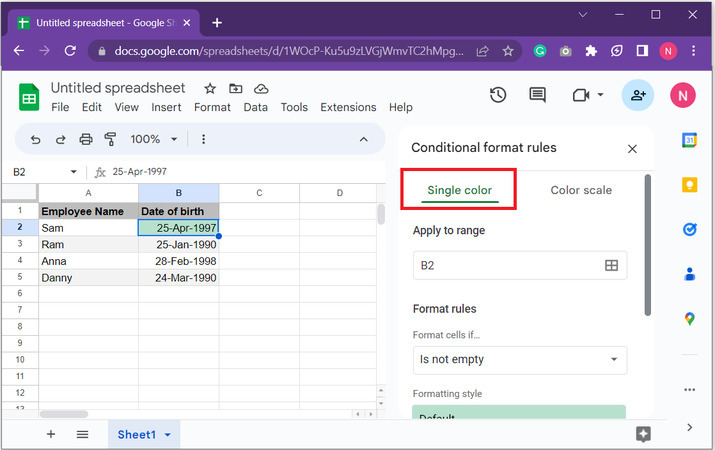Select the paint format tool
The width and height of the screenshot is (715, 450).
110,140
